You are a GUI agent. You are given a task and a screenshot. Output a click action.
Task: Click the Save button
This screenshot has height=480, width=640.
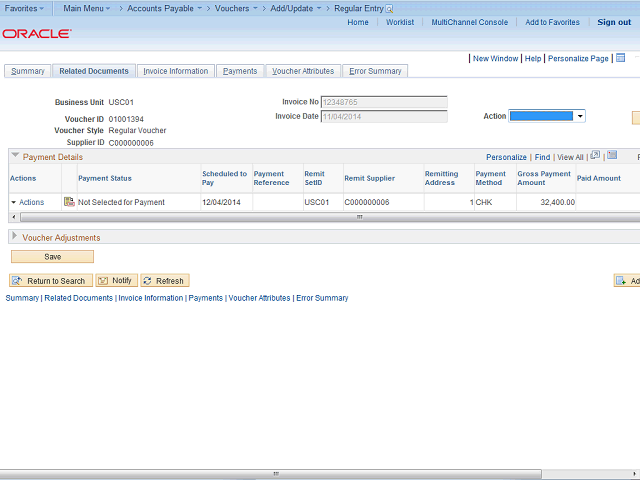pyautogui.click(x=52, y=257)
